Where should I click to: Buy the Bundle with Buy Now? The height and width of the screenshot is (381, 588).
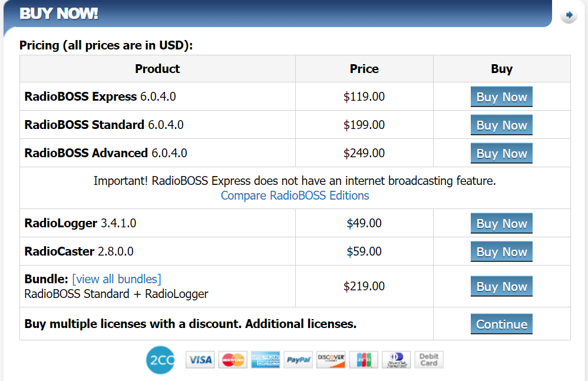(501, 286)
